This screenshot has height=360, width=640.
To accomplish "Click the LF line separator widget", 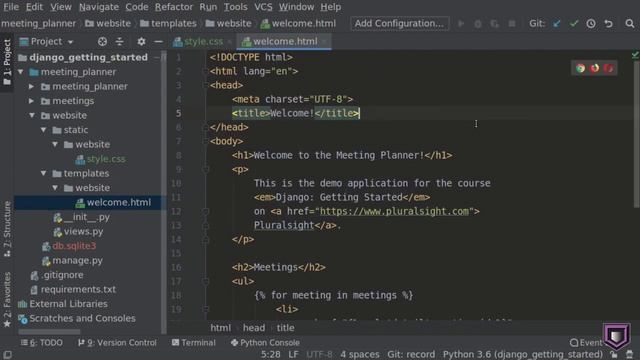I will click(x=293, y=354).
